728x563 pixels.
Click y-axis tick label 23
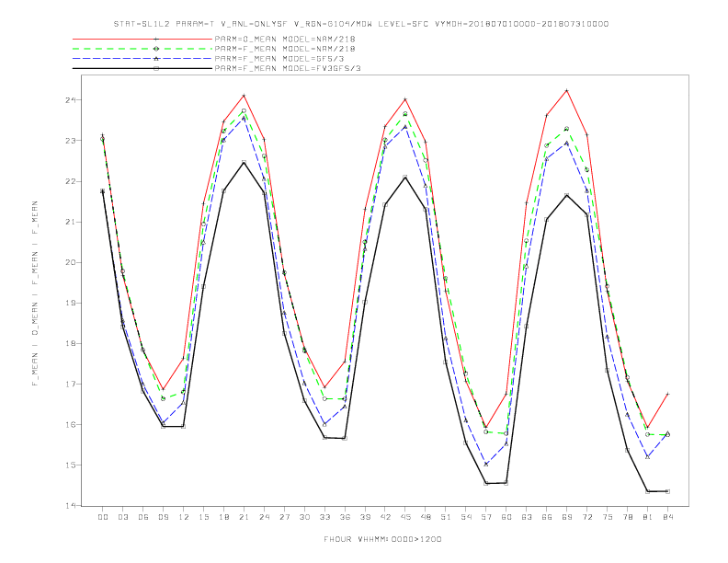pos(71,140)
